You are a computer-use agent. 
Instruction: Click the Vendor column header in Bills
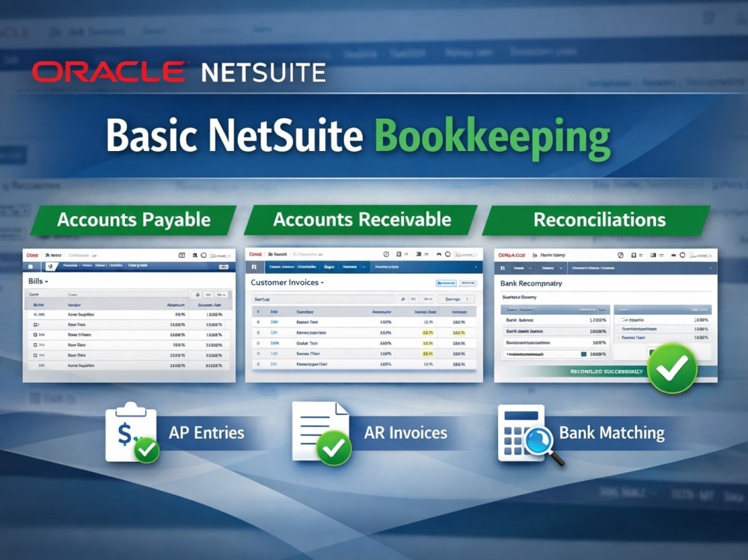point(74,305)
